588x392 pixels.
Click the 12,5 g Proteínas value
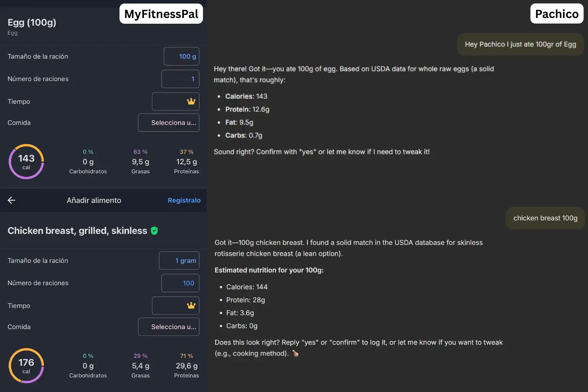tap(186, 162)
